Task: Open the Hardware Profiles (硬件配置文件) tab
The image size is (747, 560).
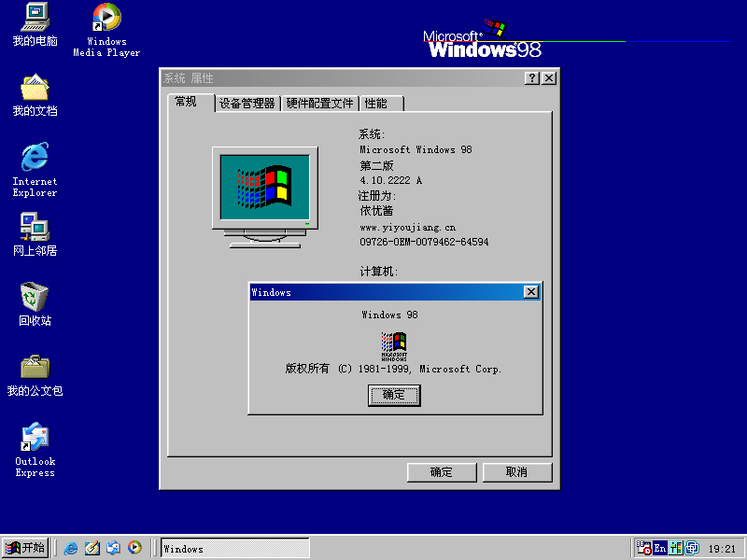Action: [321, 103]
